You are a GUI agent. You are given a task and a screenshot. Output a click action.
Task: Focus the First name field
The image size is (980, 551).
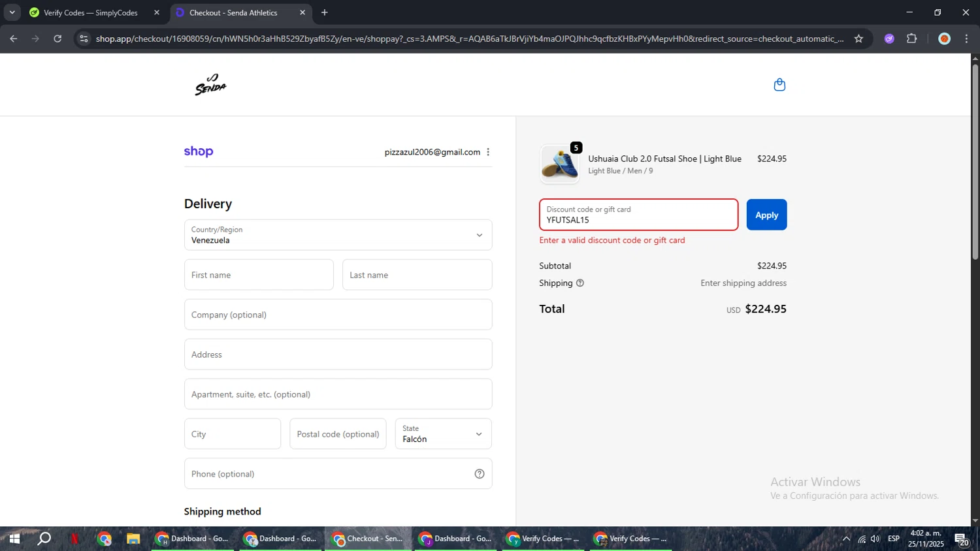(259, 275)
